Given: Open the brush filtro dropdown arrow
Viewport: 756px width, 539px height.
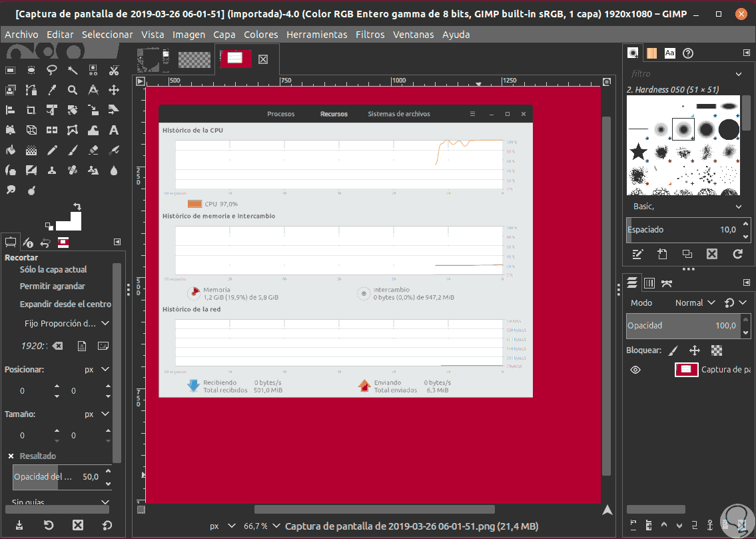Looking at the screenshot, I should 739,74.
